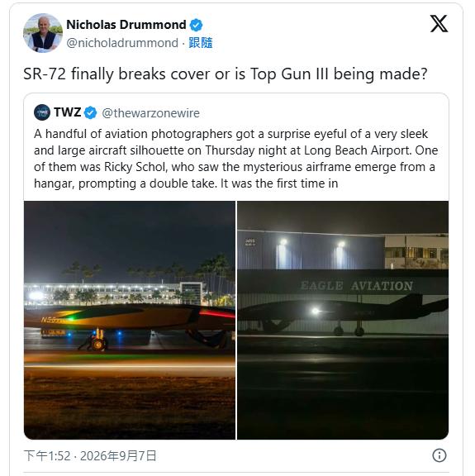Click TWZ's blue verified checkmark
The height and width of the screenshot is (476, 475).
[90, 112]
